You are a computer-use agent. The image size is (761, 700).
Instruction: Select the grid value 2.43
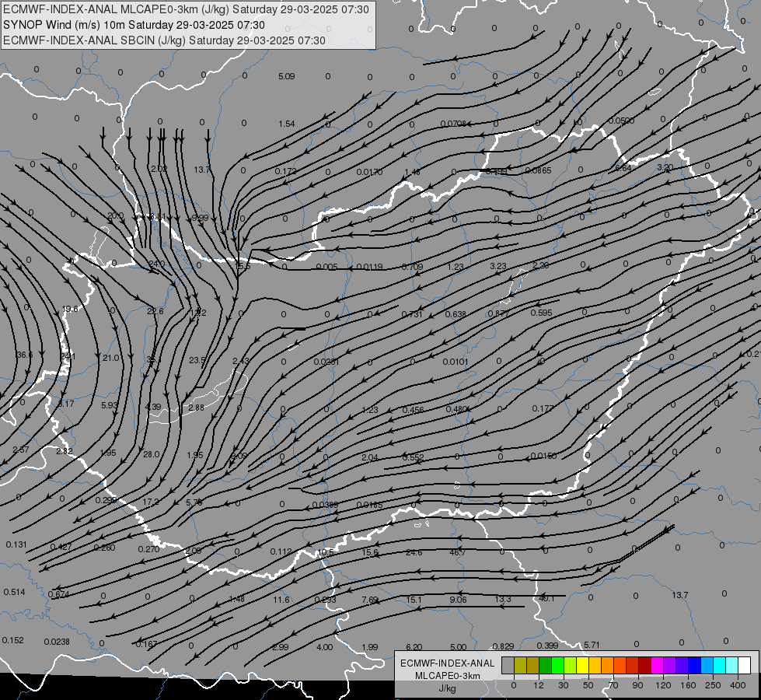point(241,360)
